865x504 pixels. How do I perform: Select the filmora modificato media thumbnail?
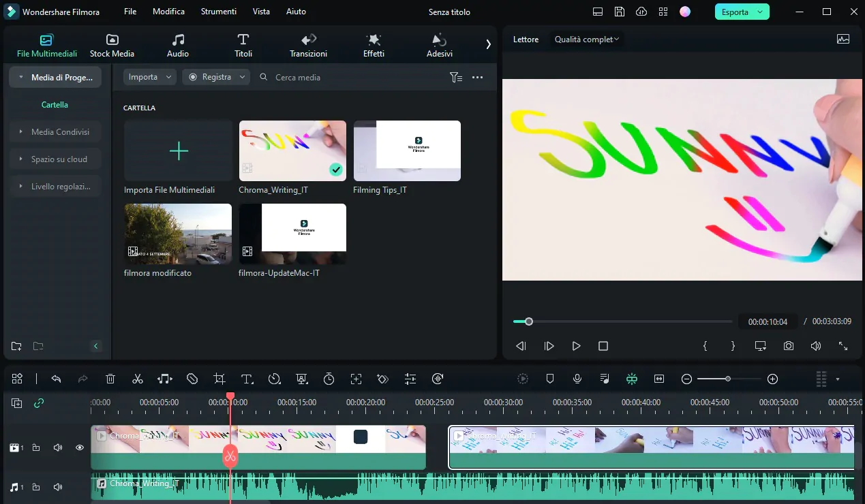(178, 234)
